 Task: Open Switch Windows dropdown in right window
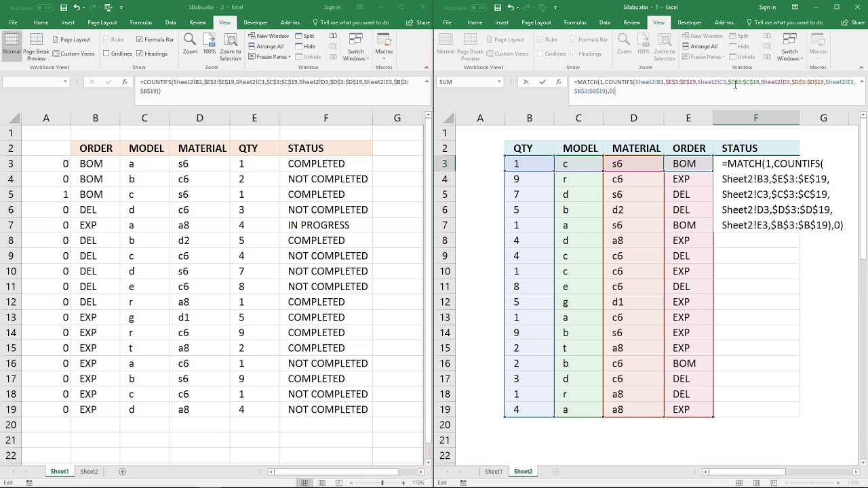[x=790, y=47]
